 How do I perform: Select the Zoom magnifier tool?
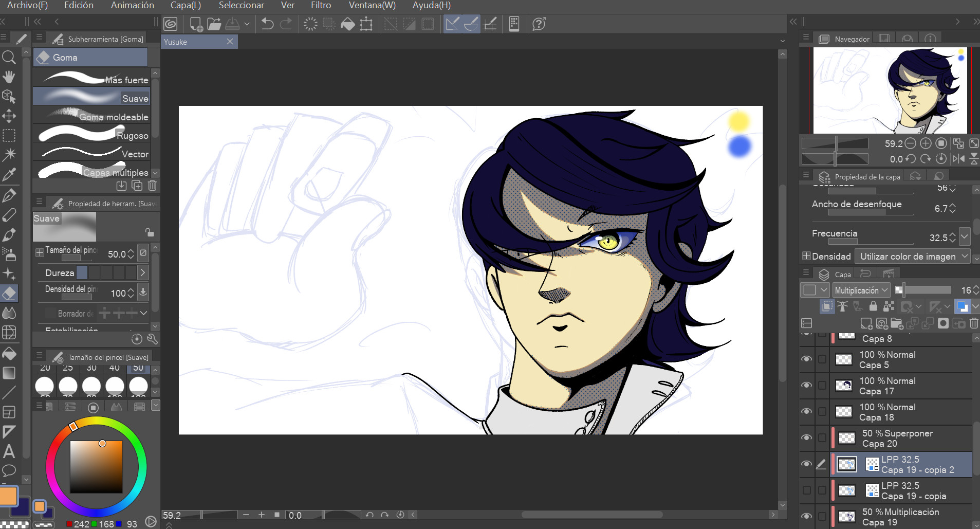[9, 58]
